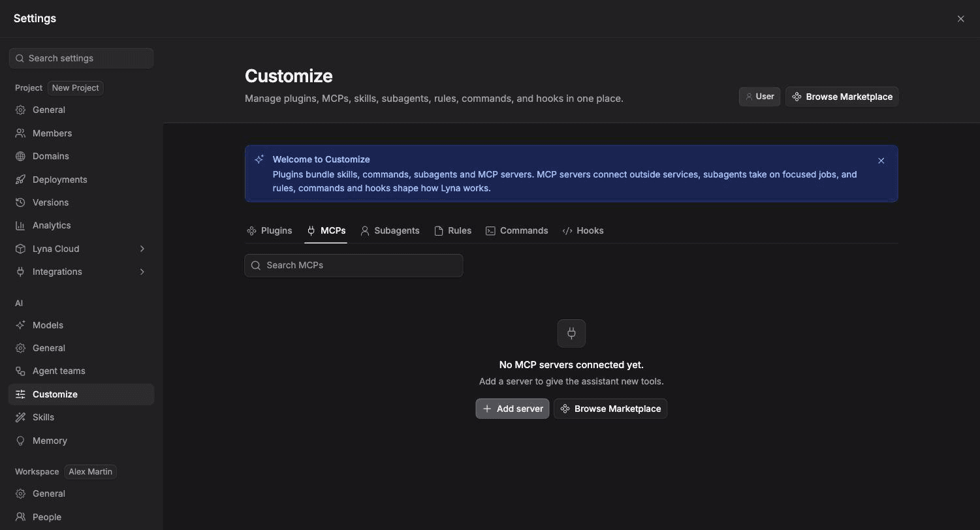Screen dimensions: 980x530
Task: Open the Alex Martin workspace badge
Action: tap(90, 471)
